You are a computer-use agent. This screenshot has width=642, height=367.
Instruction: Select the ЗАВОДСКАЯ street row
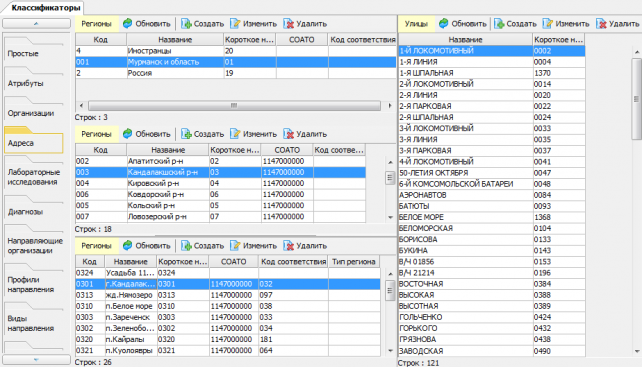492,351
